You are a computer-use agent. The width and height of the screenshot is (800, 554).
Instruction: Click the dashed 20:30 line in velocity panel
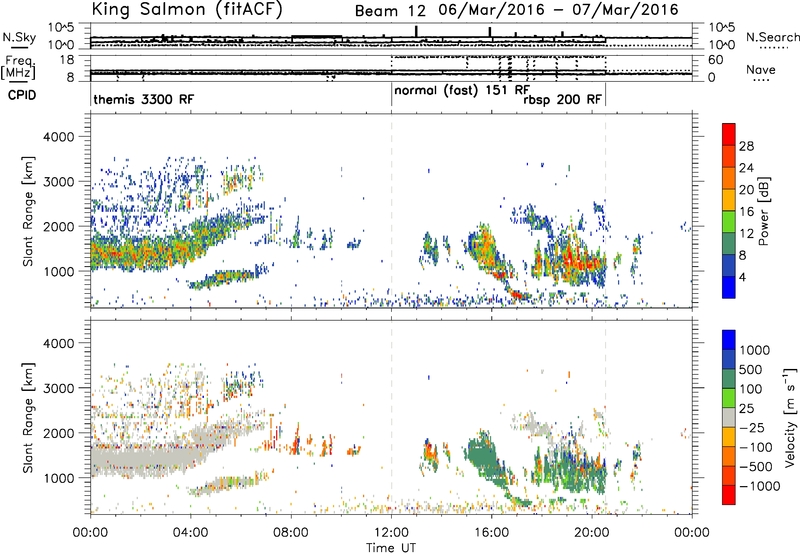click(x=606, y=417)
